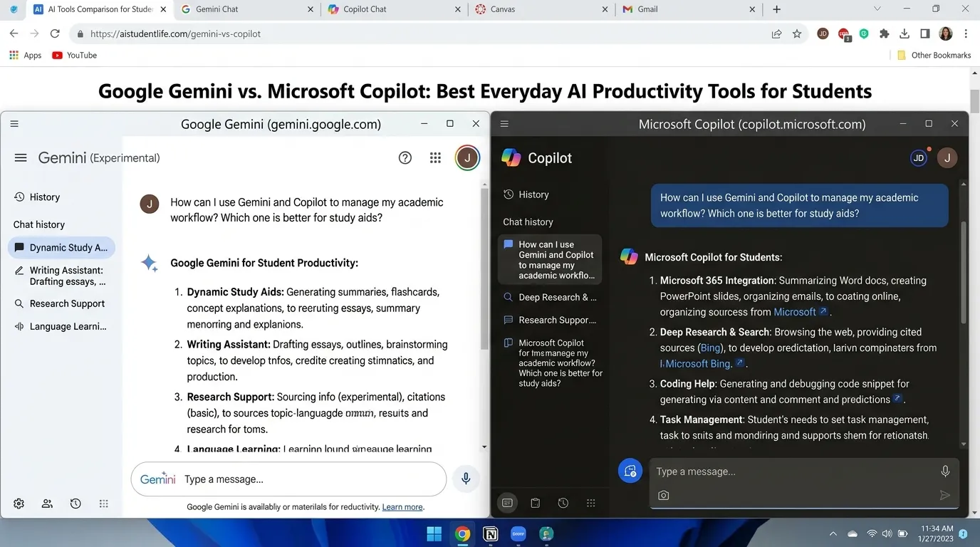The height and width of the screenshot is (547, 980).
Task: Open Apps bookmark shortcut
Action: coord(25,55)
